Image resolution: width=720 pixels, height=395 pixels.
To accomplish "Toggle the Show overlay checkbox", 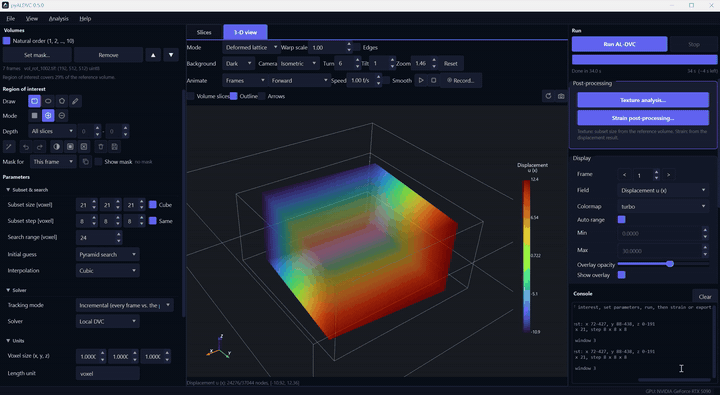I will click(622, 275).
